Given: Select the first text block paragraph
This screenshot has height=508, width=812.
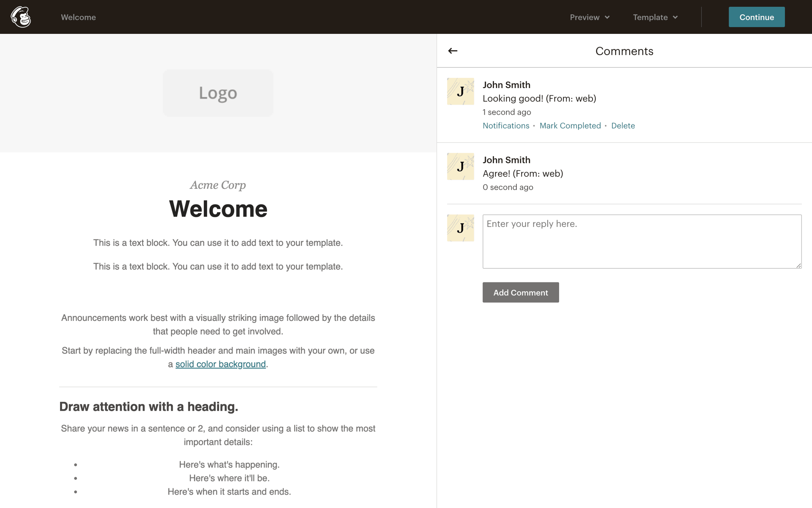Looking at the screenshot, I should pyautogui.click(x=218, y=243).
